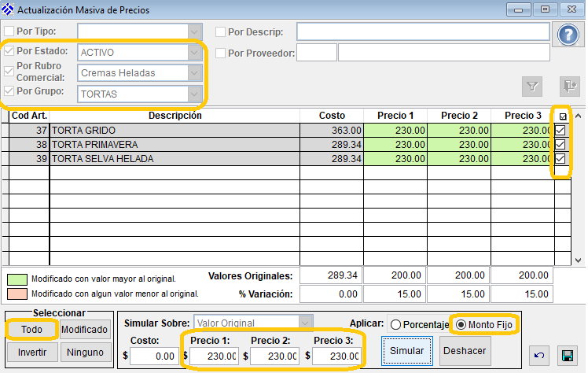Click the Invertir selection button
The width and height of the screenshot is (588, 373).
click(x=31, y=353)
